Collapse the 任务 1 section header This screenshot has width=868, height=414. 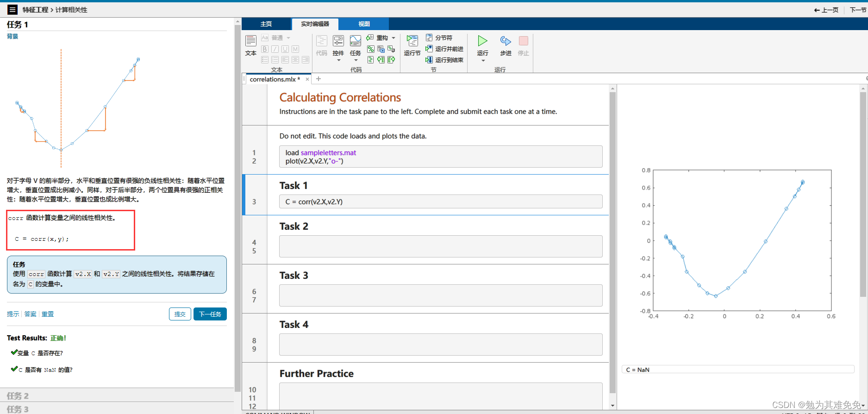[x=18, y=25]
